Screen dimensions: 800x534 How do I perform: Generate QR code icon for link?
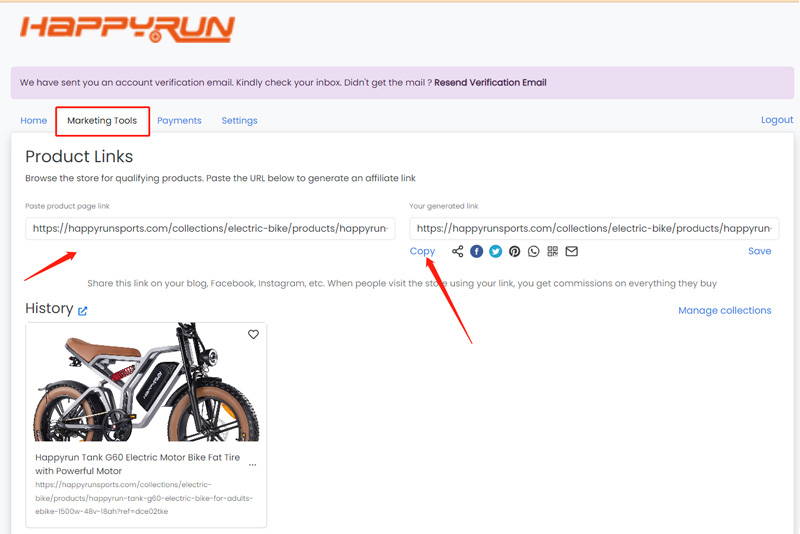(x=553, y=251)
